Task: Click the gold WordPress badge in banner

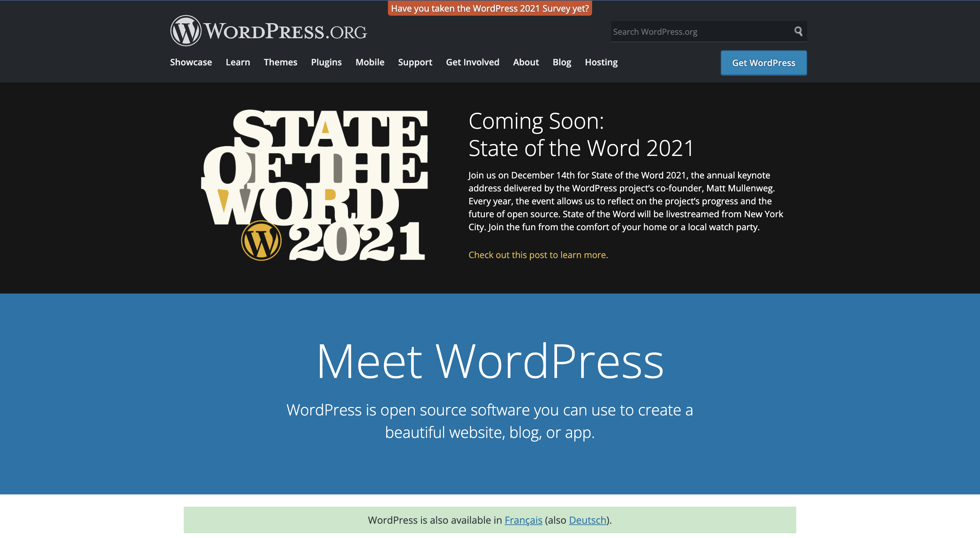Action: pos(261,241)
